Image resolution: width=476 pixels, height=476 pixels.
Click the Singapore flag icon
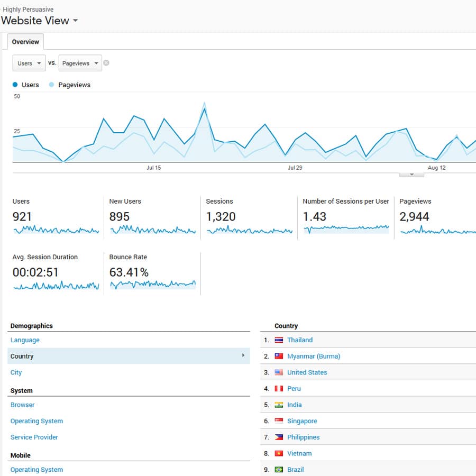279,421
